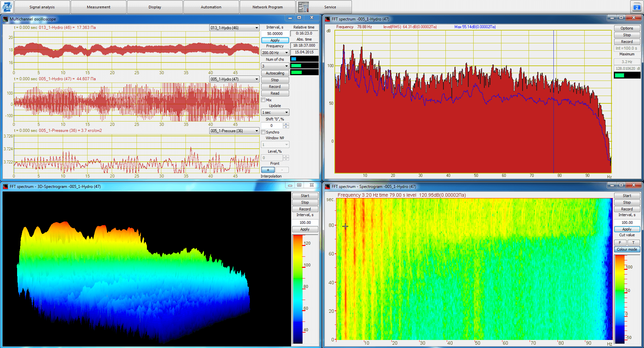Toggle the T cut value button in Spectrogram
Screen dimensions: 644x348
(x=634, y=243)
